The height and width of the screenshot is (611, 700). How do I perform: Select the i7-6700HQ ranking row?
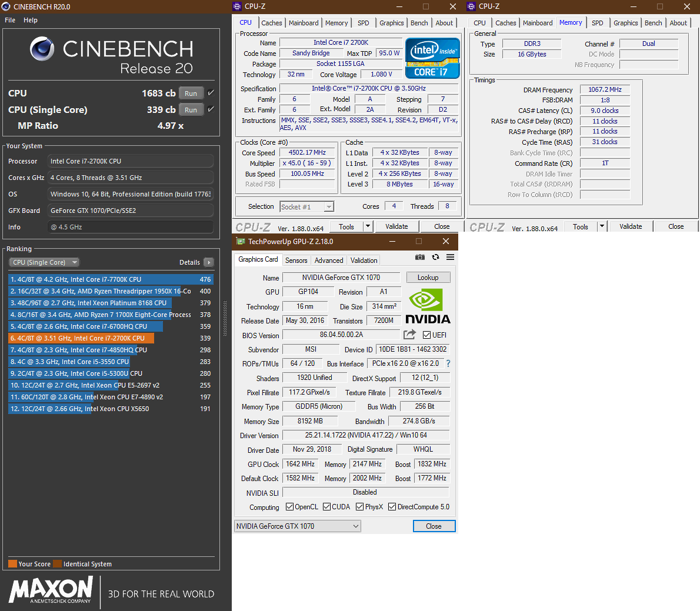pyautogui.click(x=111, y=326)
